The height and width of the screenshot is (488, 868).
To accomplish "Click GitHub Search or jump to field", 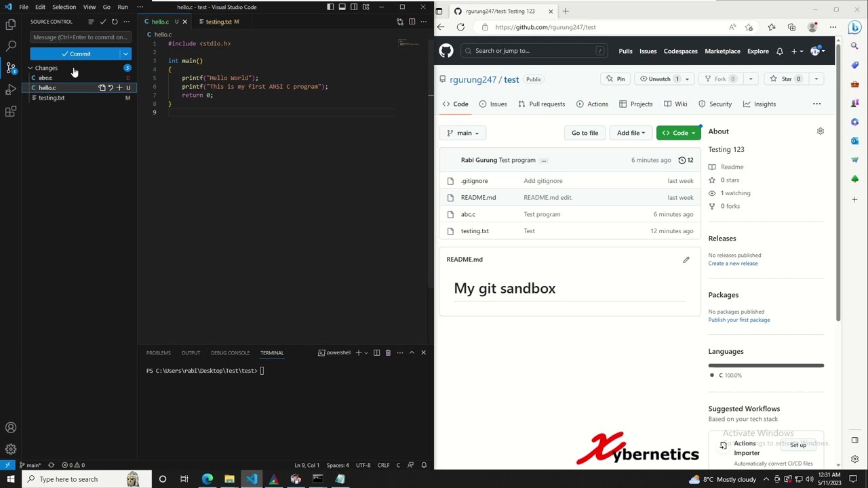I will coord(533,51).
